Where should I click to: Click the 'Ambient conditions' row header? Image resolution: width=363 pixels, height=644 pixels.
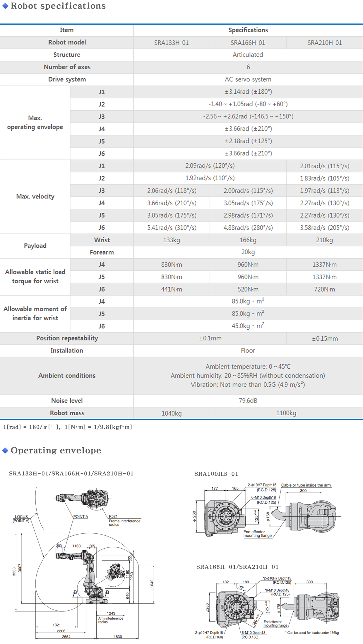(67, 376)
